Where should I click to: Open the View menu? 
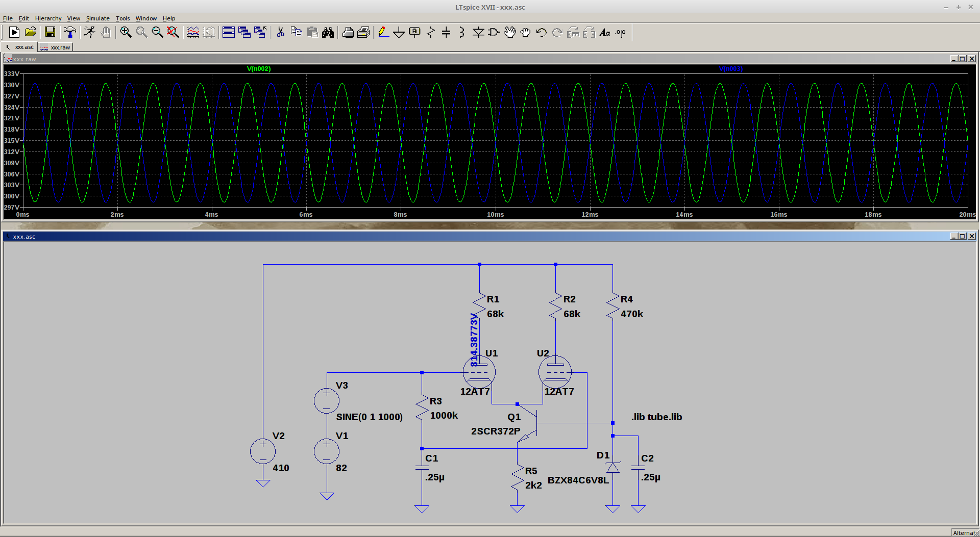[x=73, y=18]
